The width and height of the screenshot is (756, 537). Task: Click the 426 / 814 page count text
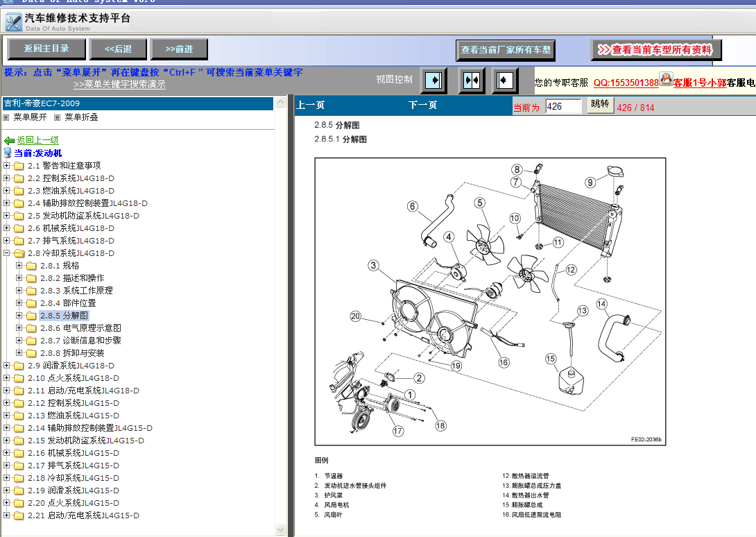[x=635, y=108]
